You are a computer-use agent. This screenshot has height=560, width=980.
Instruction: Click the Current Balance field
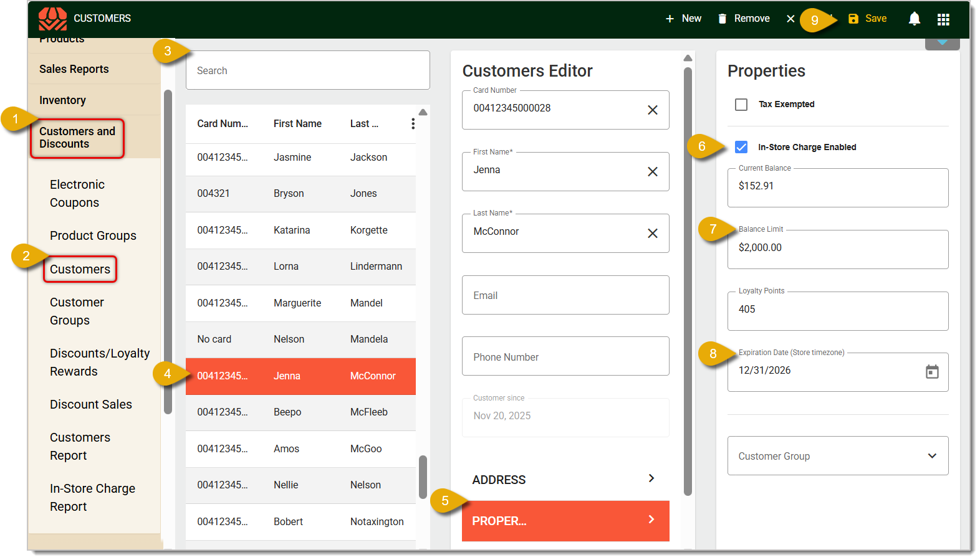838,187
